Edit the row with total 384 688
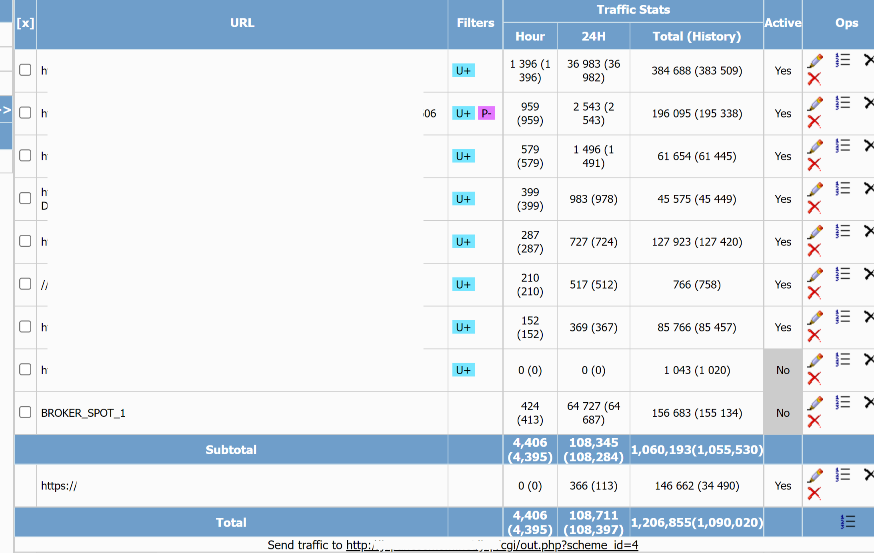Viewport: 874px width, 553px height. [x=815, y=61]
